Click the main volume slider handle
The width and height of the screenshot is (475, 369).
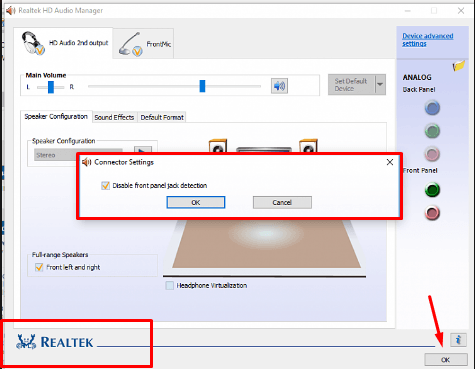(202, 86)
